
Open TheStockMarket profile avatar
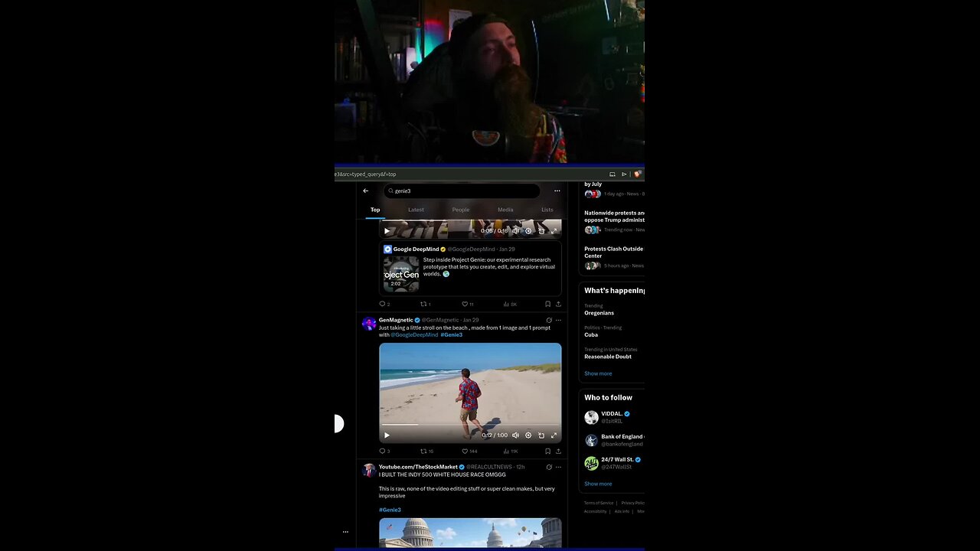click(x=369, y=471)
